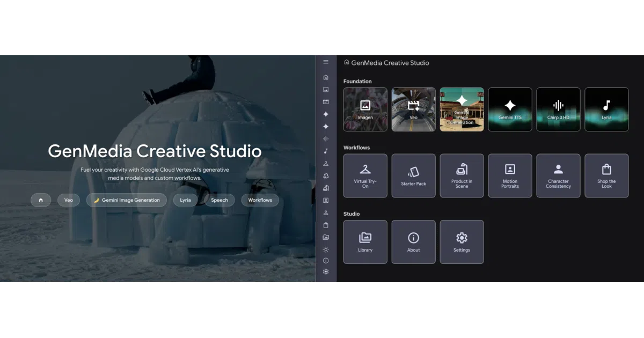Click the Workflows pill button
The width and height of the screenshot is (644, 338).
pos(260,200)
